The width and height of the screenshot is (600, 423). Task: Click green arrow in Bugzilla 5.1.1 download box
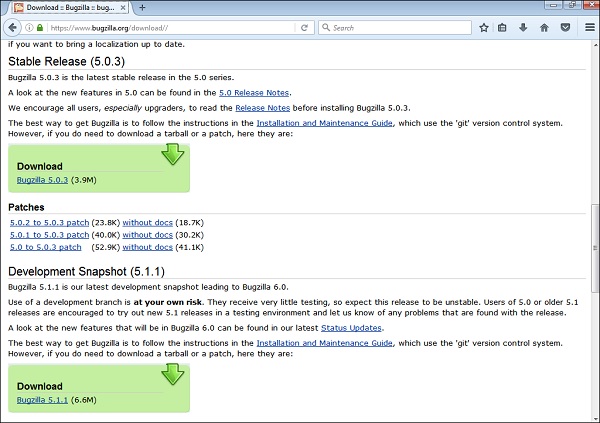click(173, 374)
